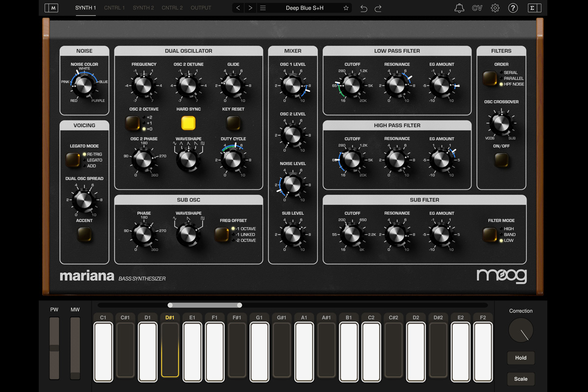
Task: Click the Sub Filter CUTOFF knob
Action: point(352,234)
